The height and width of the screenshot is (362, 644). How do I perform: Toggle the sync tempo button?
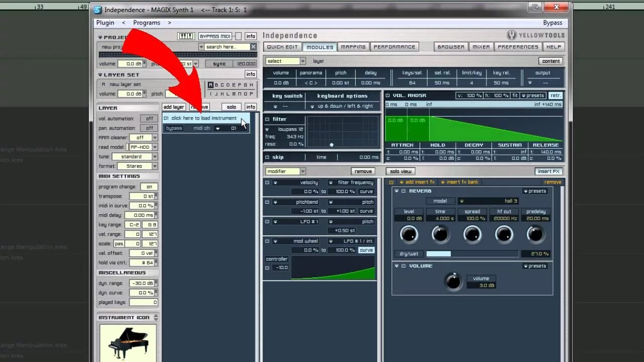[219, 64]
